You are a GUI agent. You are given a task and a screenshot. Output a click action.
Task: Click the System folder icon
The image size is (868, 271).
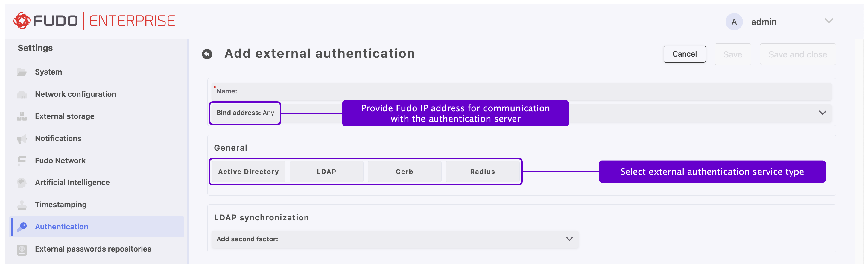click(22, 72)
